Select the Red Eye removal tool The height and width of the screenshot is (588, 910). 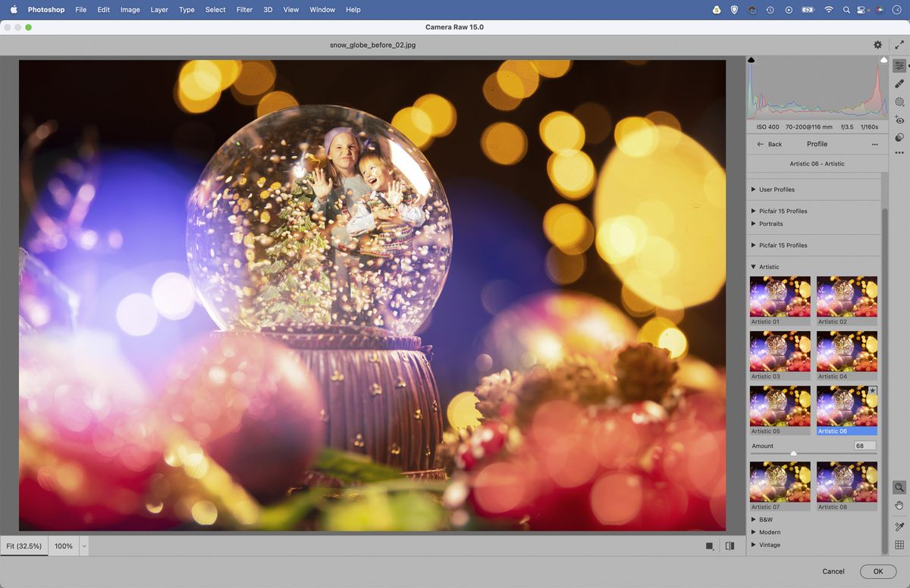click(899, 120)
